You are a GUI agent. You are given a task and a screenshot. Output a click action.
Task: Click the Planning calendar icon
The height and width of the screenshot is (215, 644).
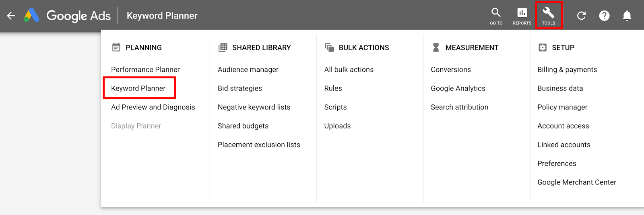[116, 48]
